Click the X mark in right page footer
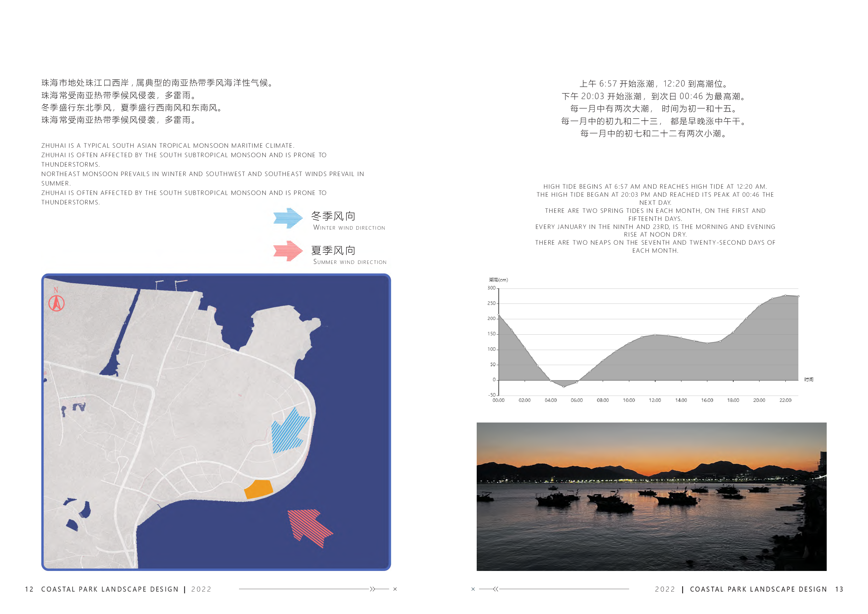The width and height of the screenshot is (868, 614). coord(473,589)
